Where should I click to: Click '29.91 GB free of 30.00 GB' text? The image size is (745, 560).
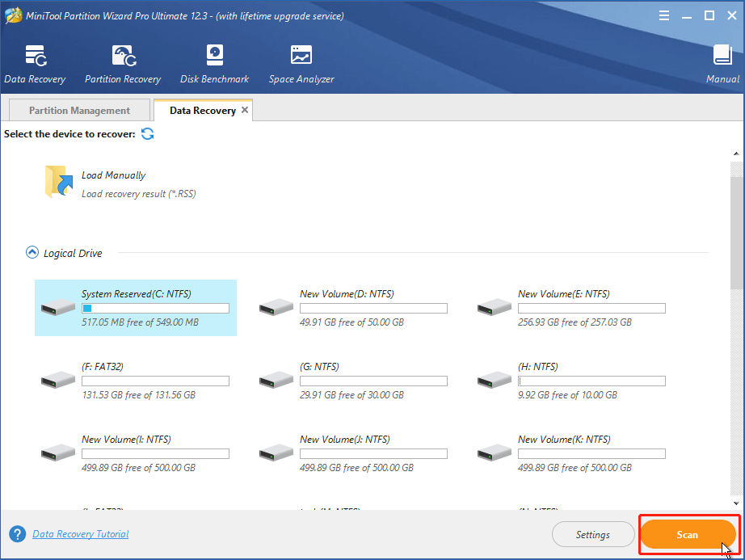pos(351,394)
